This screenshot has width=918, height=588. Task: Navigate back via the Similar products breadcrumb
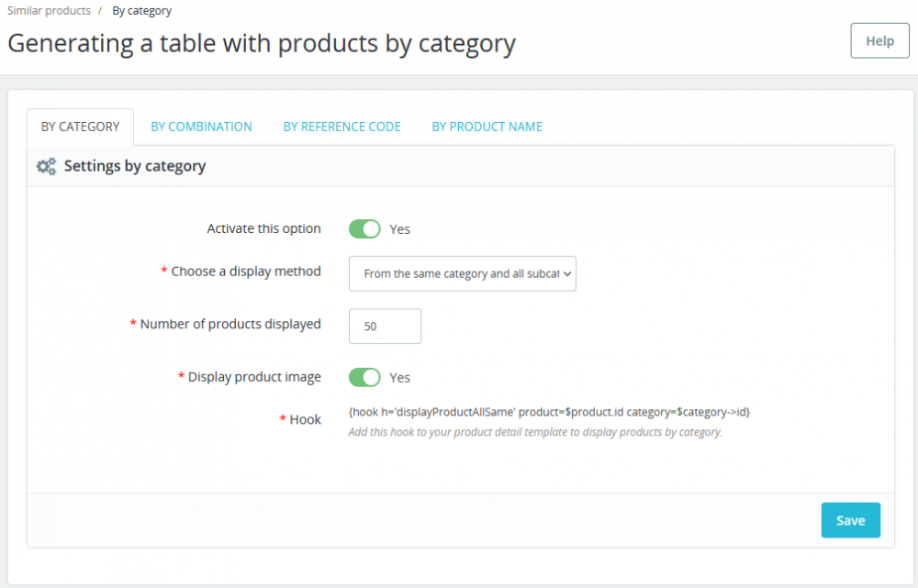(49, 10)
